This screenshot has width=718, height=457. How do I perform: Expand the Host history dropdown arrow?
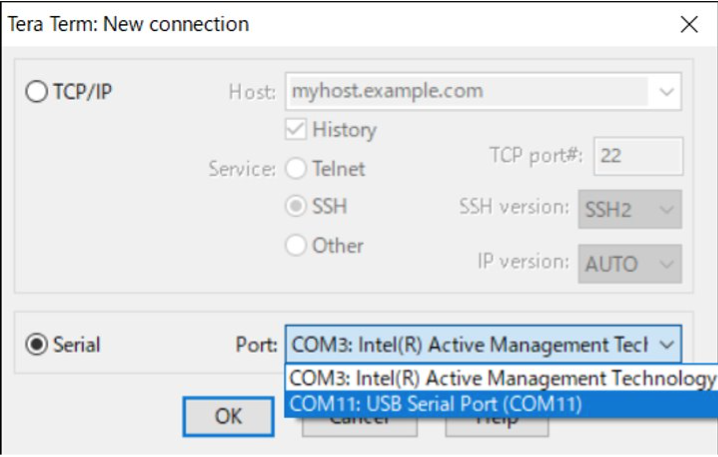click(666, 91)
